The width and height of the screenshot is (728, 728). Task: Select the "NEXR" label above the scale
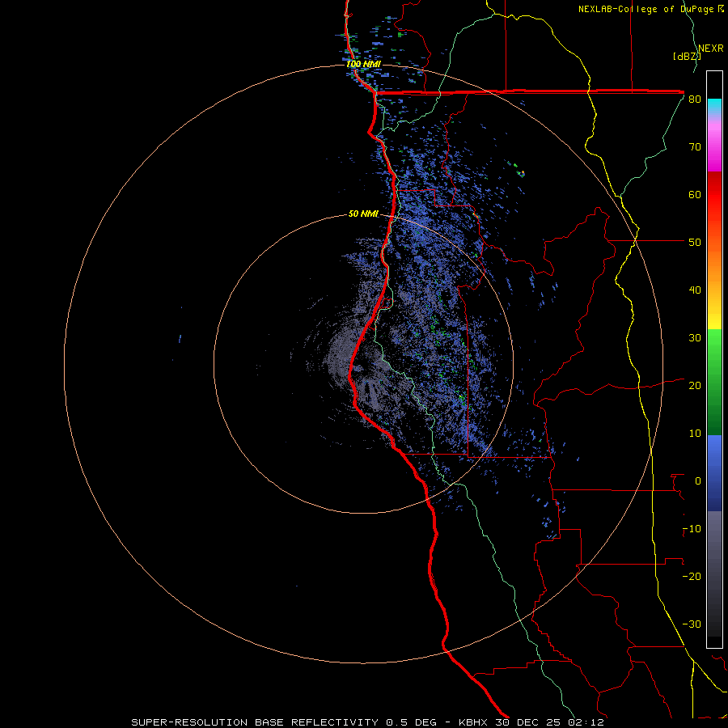[711, 49]
